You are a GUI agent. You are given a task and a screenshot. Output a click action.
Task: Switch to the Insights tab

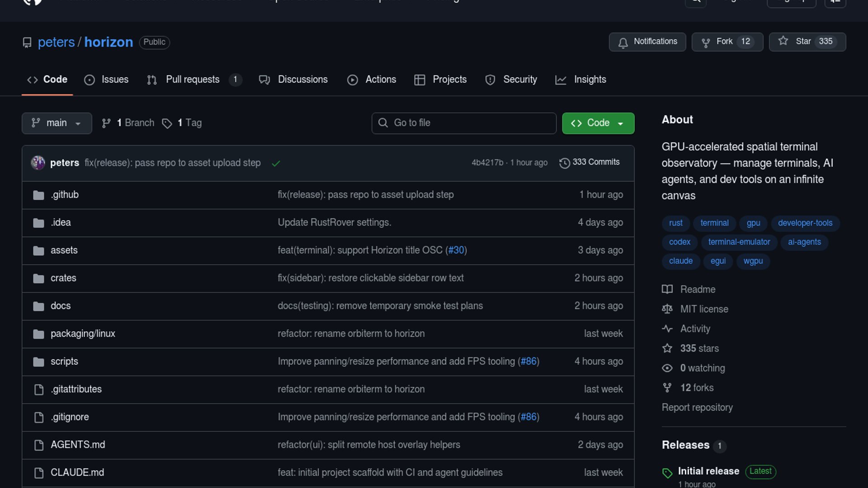click(590, 80)
